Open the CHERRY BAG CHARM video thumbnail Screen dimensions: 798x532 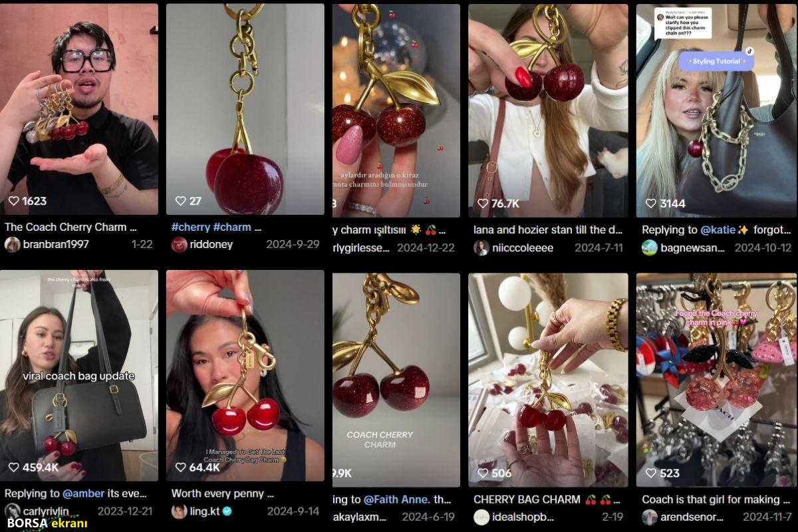[x=548, y=380]
